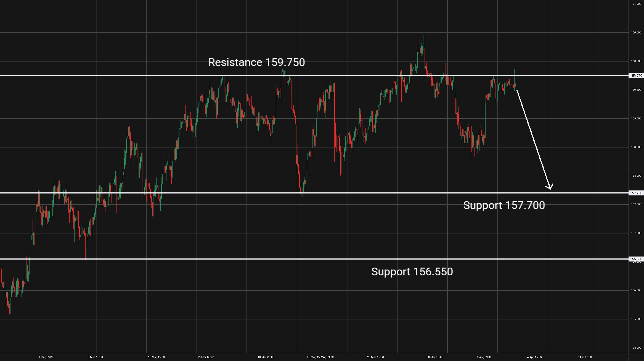Select the 2 Apr, 03:00 time label
644x361 pixels.
(x=484, y=357)
